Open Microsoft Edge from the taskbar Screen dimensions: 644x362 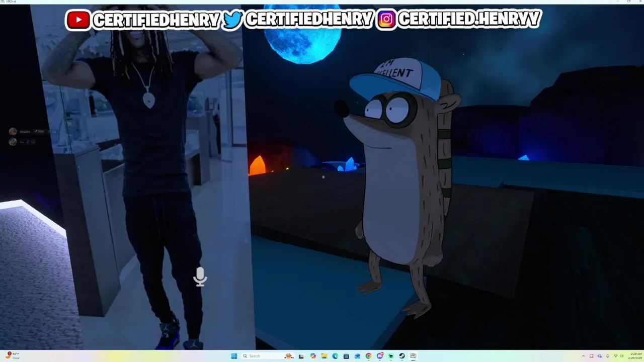335,356
